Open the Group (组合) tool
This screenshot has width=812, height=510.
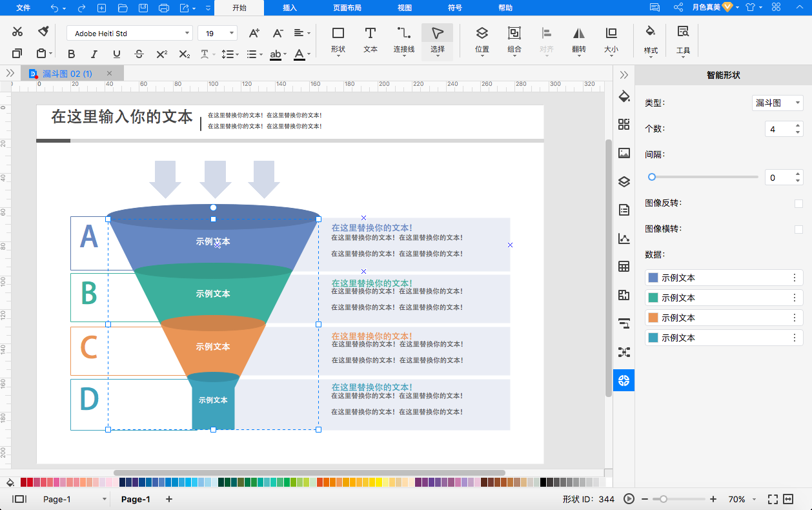tap(514, 40)
